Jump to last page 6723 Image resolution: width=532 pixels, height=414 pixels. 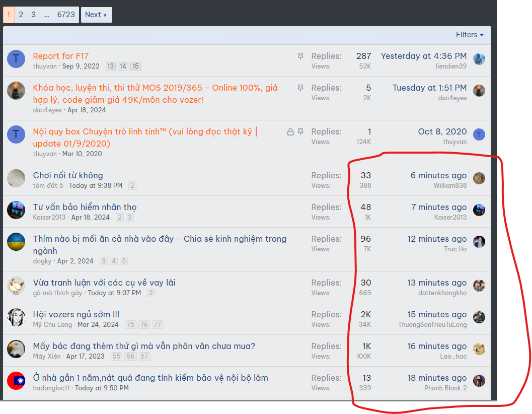coord(66,15)
